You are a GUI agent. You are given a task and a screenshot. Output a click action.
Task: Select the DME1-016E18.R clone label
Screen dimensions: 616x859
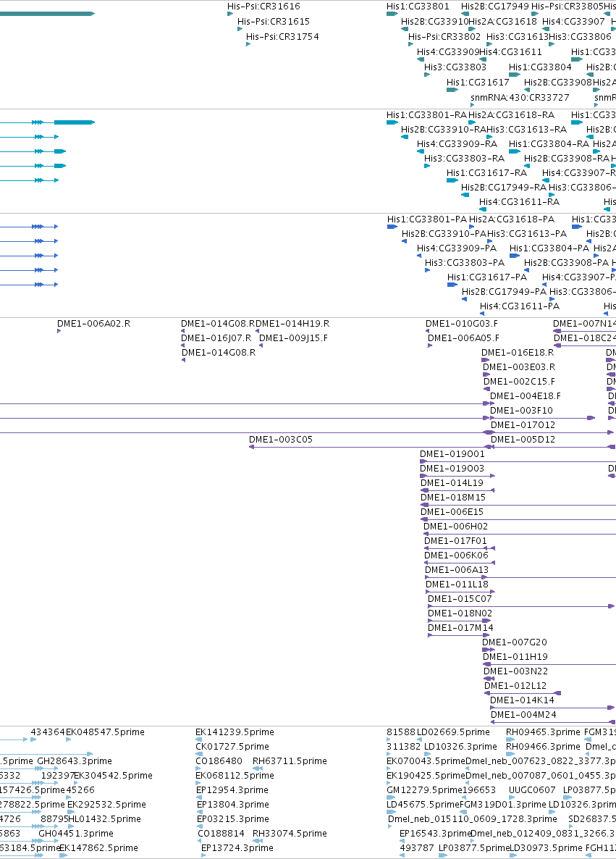coord(518,353)
